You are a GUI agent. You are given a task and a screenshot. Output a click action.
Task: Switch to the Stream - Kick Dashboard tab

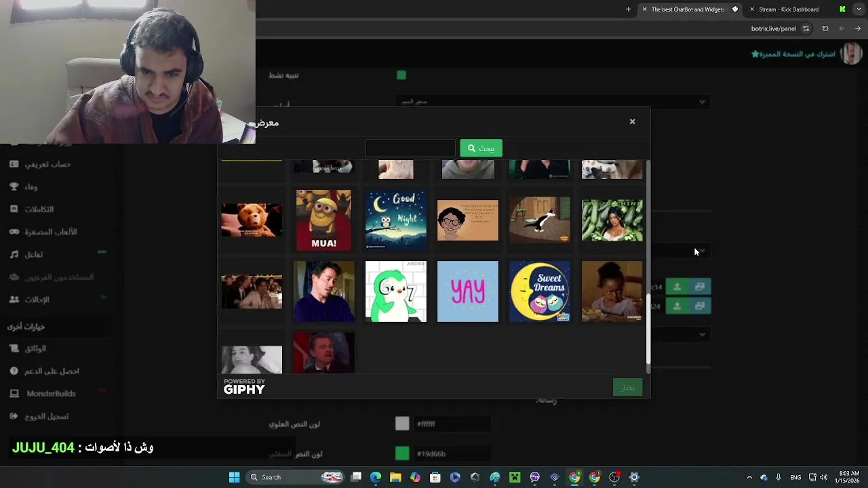click(789, 9)
